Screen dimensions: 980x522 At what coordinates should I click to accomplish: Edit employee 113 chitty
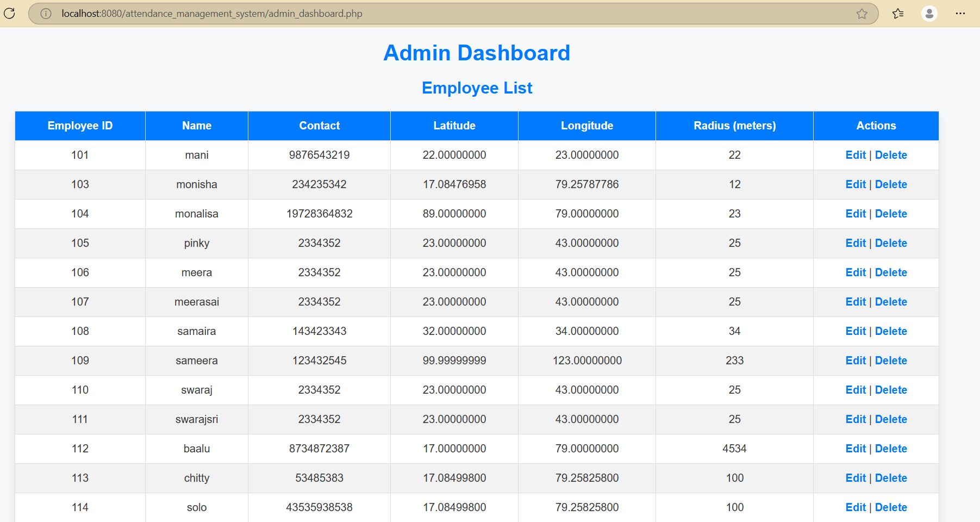pyautogui.click(x=856, y=478)
